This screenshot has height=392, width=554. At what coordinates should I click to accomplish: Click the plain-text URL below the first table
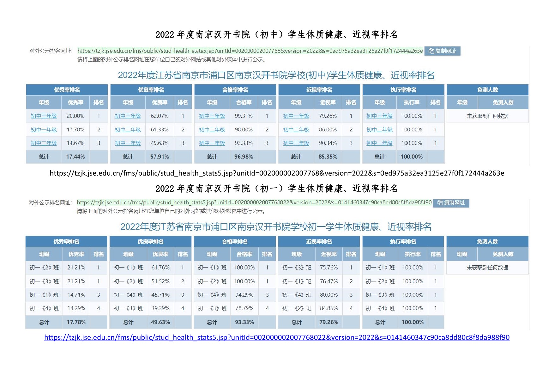click(x=277, y=173)
